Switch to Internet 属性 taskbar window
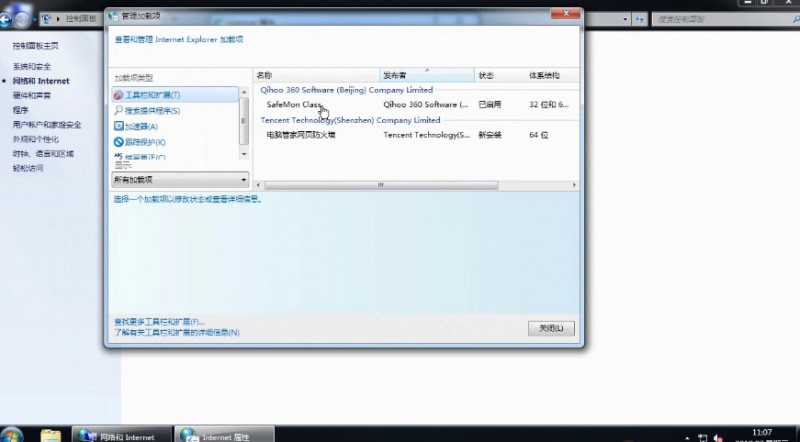 pyautogui.click(x=224, y=436)
